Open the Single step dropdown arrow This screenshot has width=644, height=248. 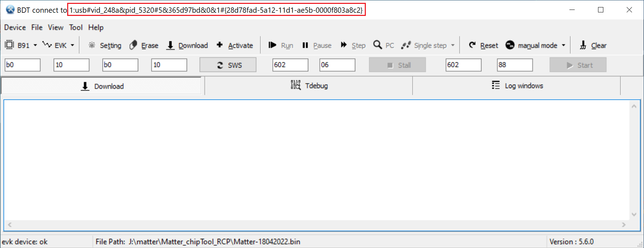(x=453, y=45)
